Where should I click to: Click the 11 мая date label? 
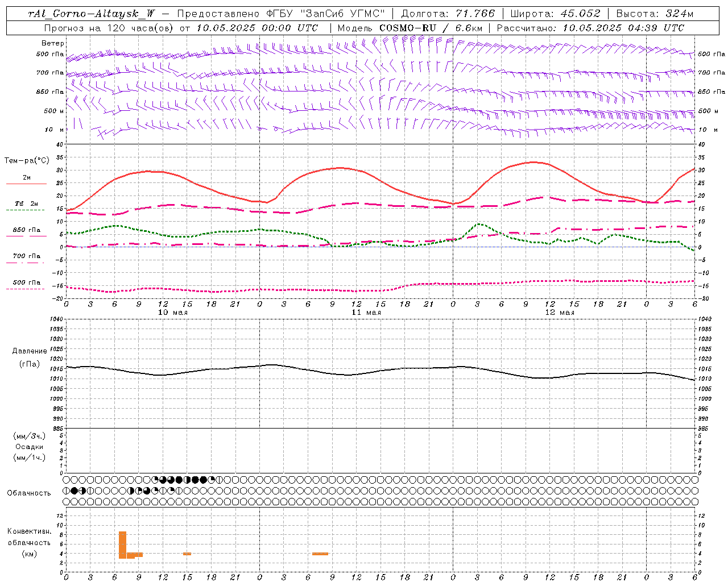(x=366, y=313)
